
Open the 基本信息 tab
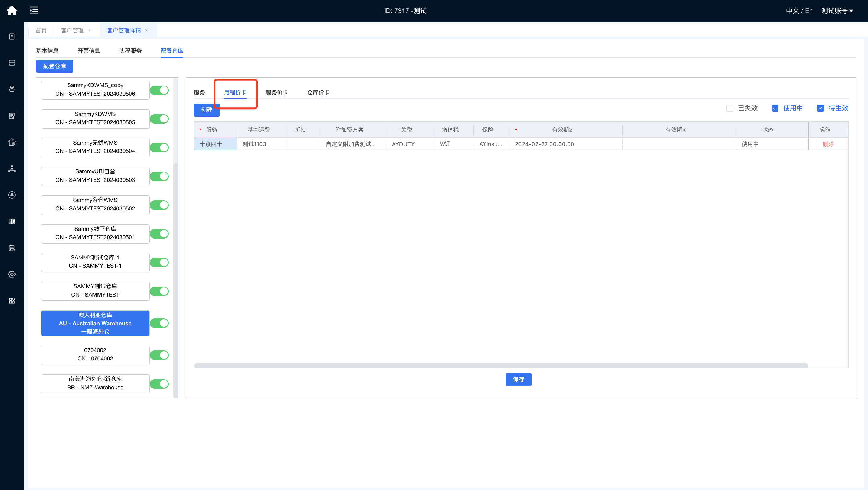pos(47,51)
